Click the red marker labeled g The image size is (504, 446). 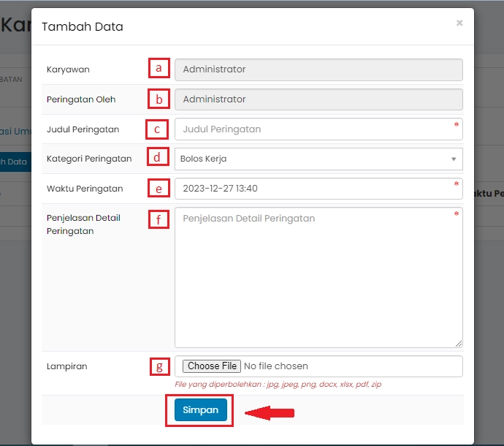click(x=160, y=366)
